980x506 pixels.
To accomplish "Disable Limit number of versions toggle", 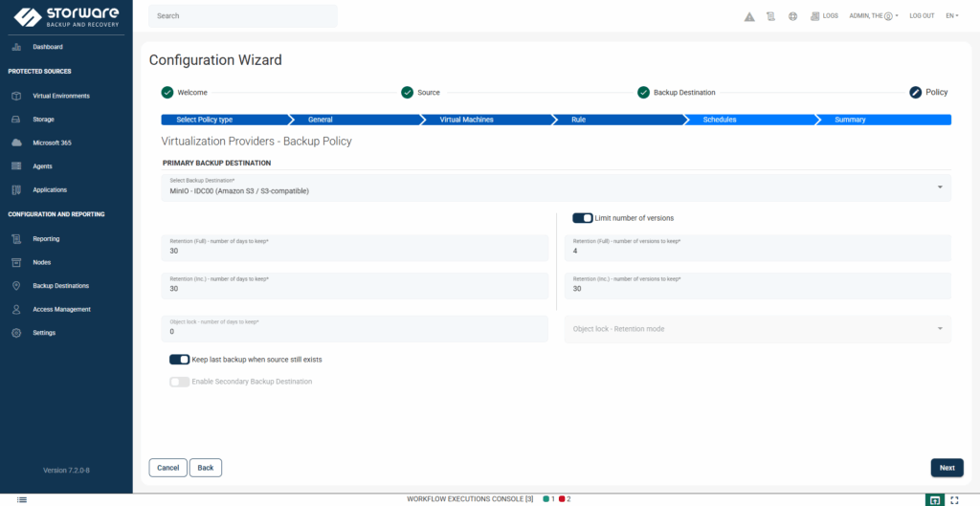I will (582, 218).
